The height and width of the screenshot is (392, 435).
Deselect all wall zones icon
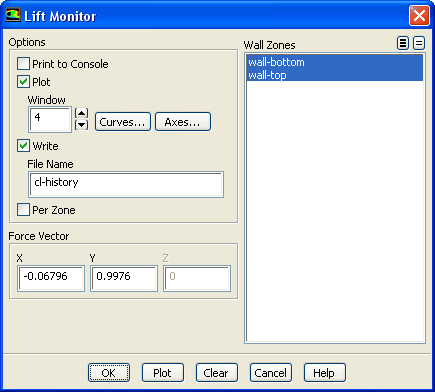coord(419,43)
